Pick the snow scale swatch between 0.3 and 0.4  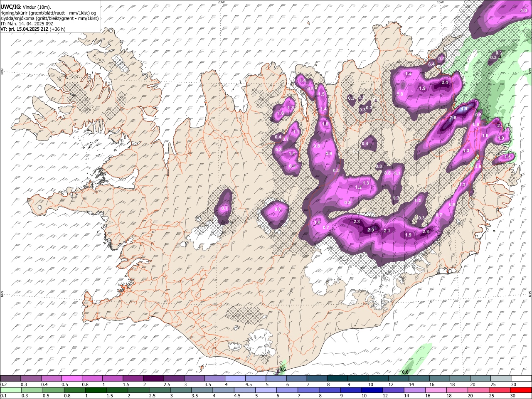click(31, 378)
